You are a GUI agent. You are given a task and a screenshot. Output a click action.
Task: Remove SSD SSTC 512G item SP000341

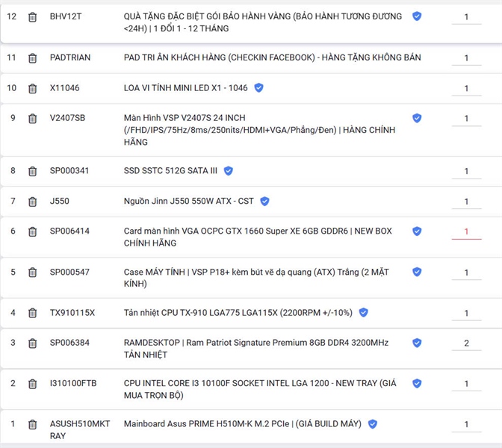[33, 172]
